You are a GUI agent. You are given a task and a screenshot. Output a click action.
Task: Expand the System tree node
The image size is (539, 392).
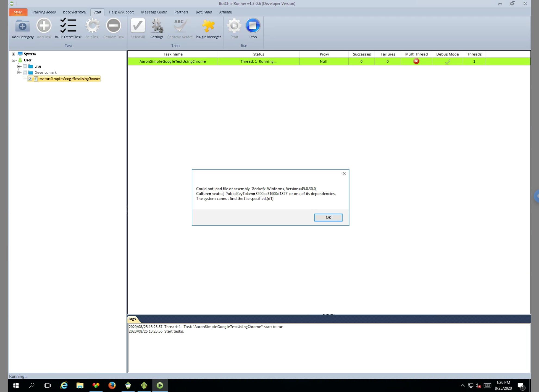click(14, 54)
